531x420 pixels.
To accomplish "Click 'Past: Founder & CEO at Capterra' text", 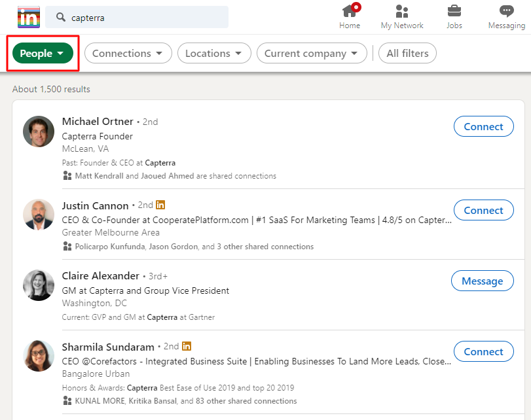I will (x=119, y=163).
